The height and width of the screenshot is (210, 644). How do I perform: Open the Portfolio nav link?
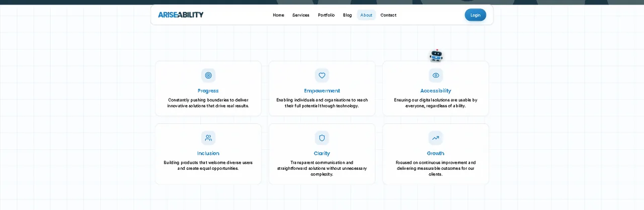[x=326, y=15]
